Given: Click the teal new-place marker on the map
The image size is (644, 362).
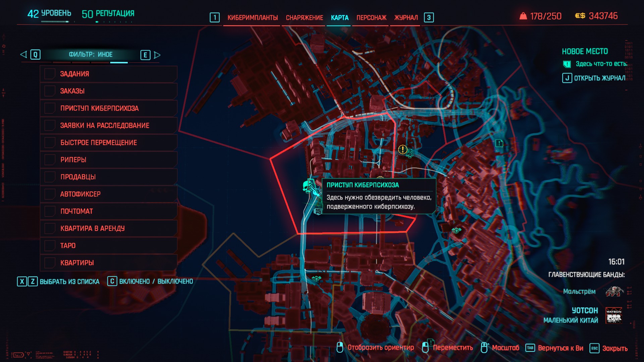Looking at the screenshot, I should pos(499,143).
